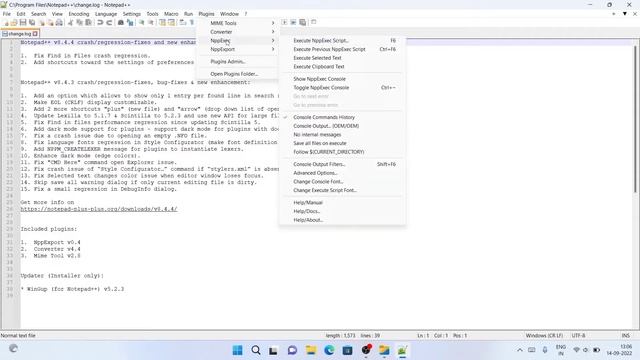Choose Execute Previous NppExec Script
Screen dimensions: 640x360
coord(342,49)
